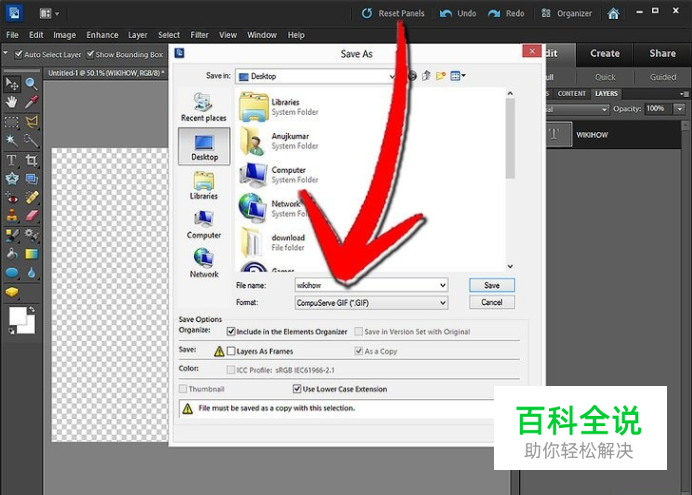The width and height of the screenshot is (692, 495).
Task: Open the Enhance menu
Action: tap(102, 35)
